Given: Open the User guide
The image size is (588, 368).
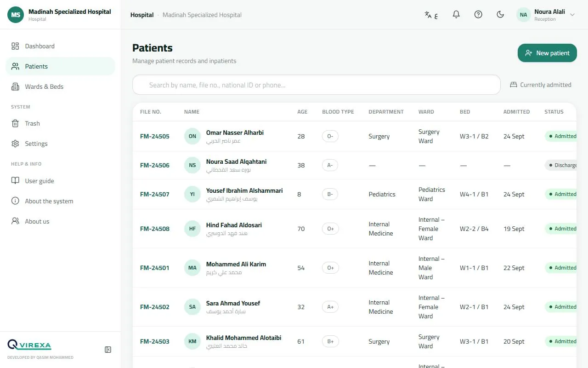Looking at the screenshot, I should tap(60, 181).
